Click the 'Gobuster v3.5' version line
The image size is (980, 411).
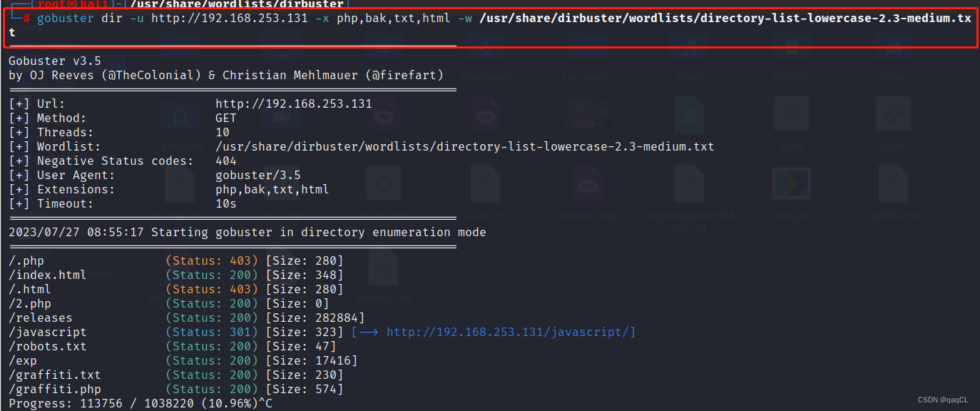[x=55, y=61]
